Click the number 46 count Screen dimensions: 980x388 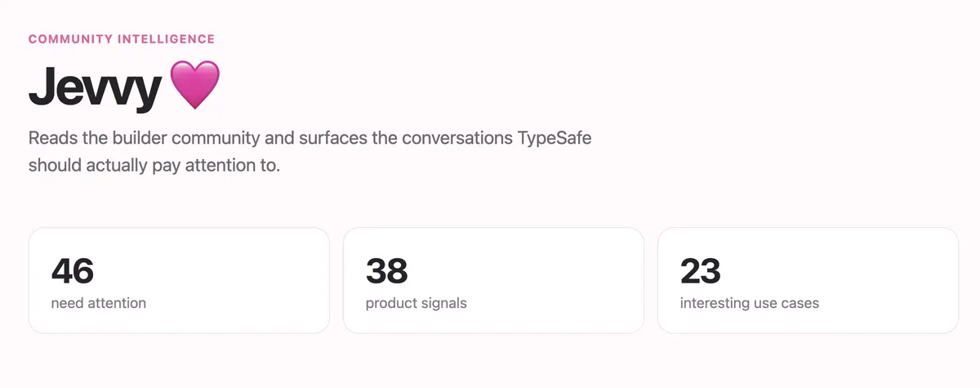tap(73, 270)
